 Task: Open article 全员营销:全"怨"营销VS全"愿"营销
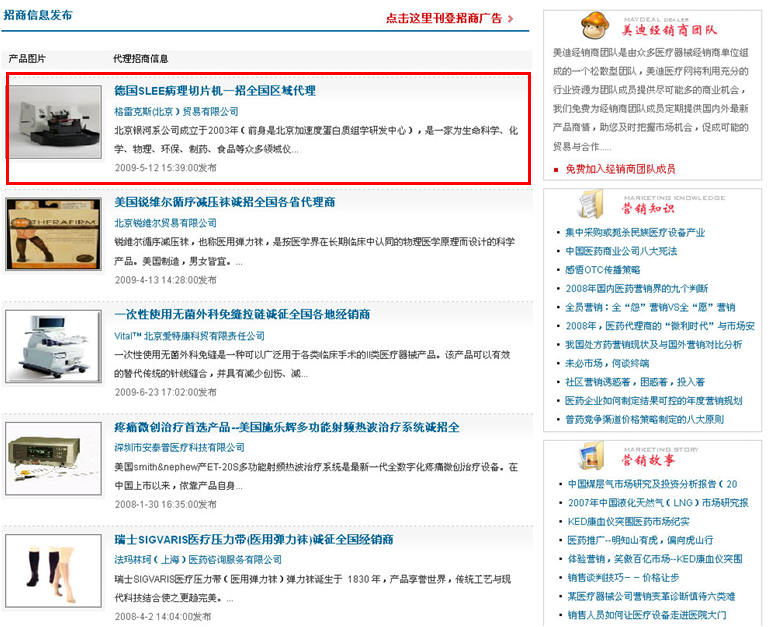pyautogui.click(x=650, y=307)
